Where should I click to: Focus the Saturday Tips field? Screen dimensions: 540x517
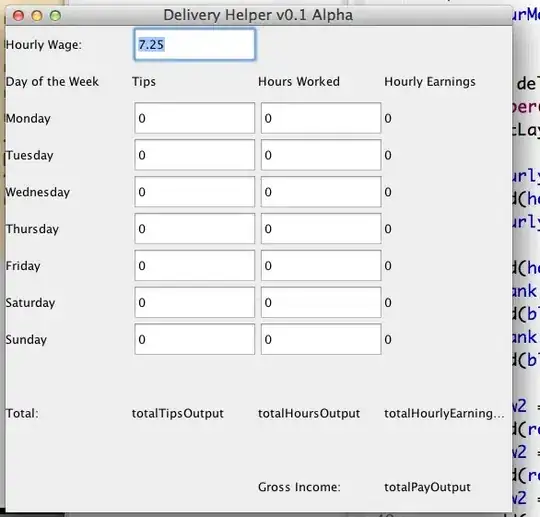point(195,302)
